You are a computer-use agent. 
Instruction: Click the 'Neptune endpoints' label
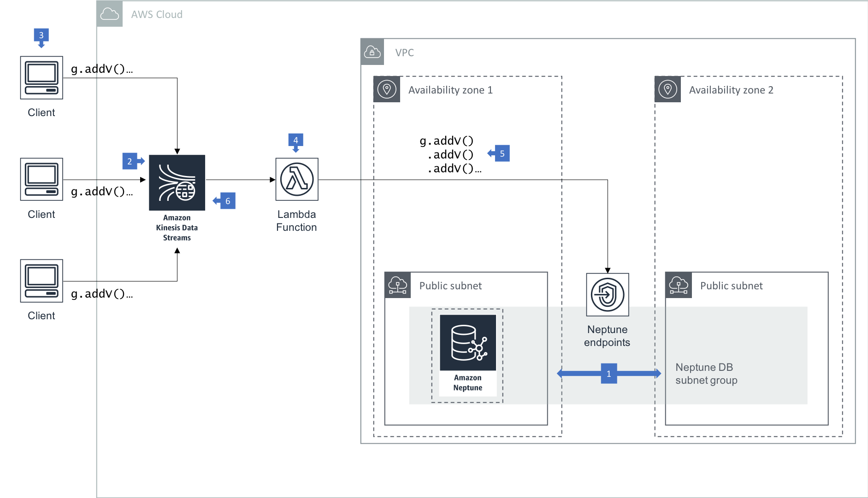[607, 336]
